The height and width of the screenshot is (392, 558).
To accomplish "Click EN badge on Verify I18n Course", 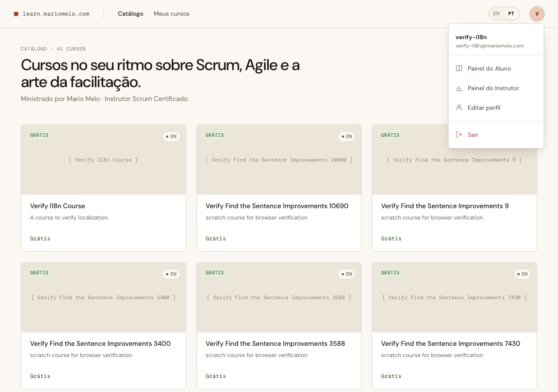I will coord(171,137).
